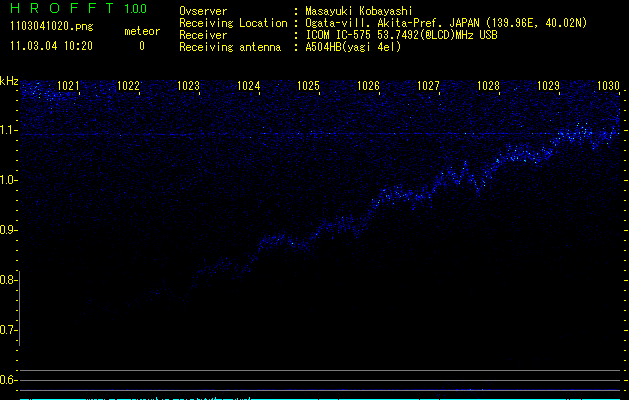Click the Receiving Location label
629x400 pixels.
click(x=233, y=23)
